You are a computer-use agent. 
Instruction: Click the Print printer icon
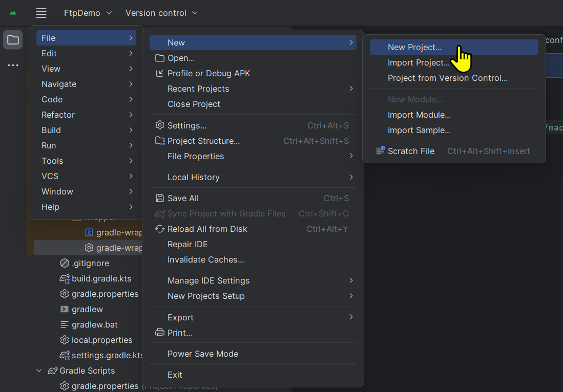click(160, 333)
